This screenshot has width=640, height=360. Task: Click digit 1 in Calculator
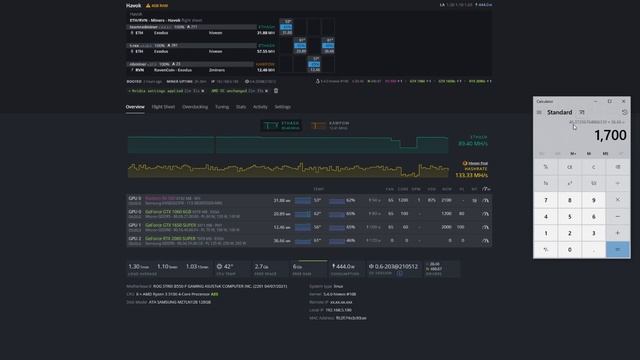point(546,233)
